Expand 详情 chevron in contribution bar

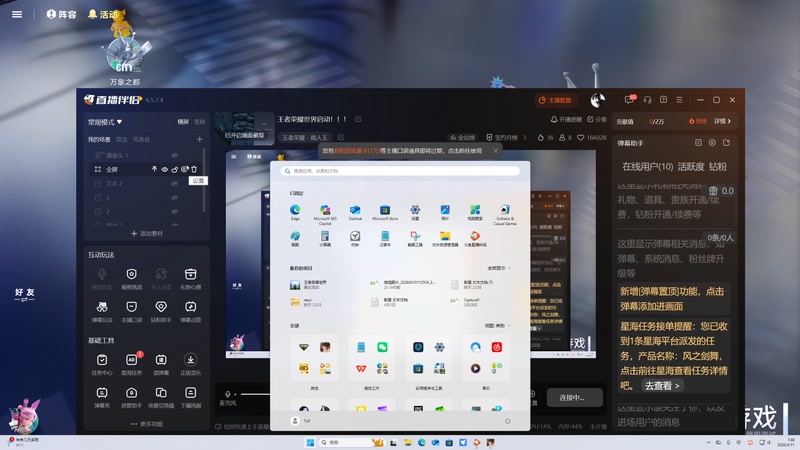click(722, 121)
